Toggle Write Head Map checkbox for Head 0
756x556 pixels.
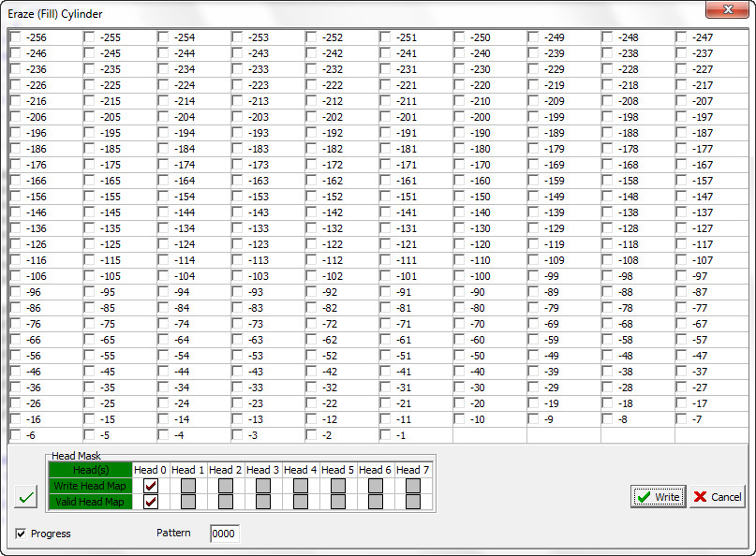pos(151,486)
